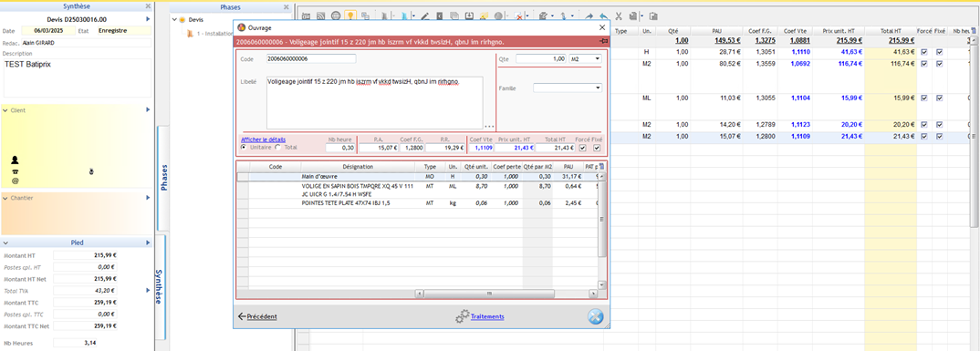Viewport: 980px width, 351px height.
Task: Click the globe icon in the toolbar
Action: click(336, 15)
